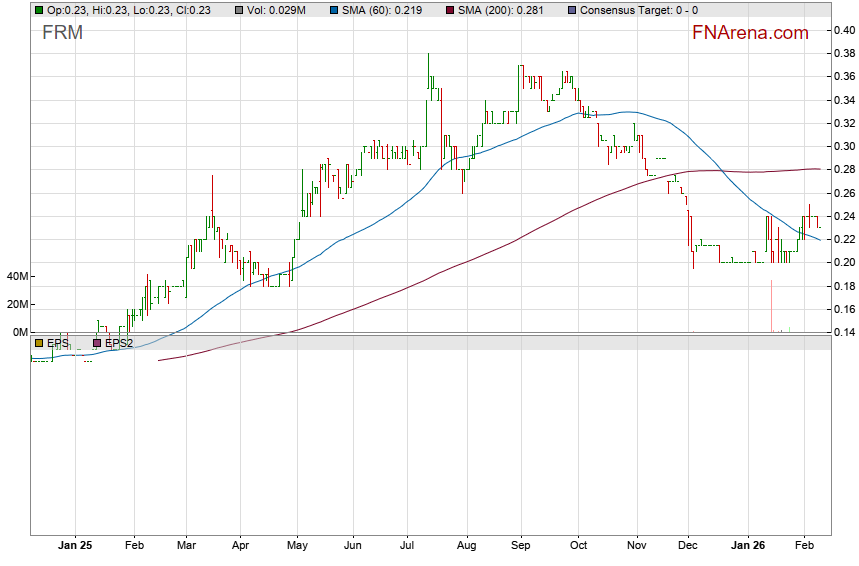The image size is (859, 566).
Task: Click the FNArena.com logo
Action: pos(749,33)
